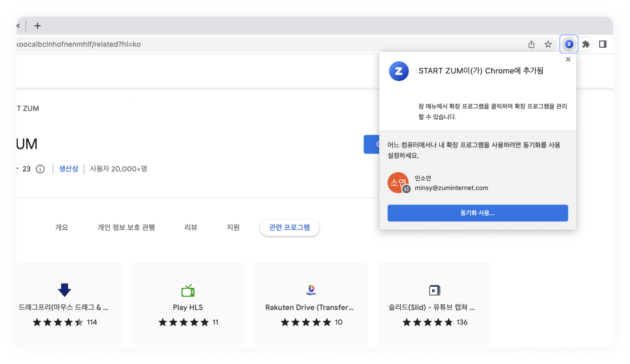Click the share icon in the toolbar
630x364 pixels.
click(531, 44)
